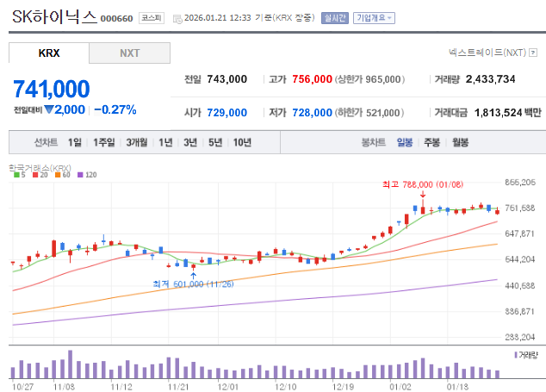Screen dimensions: 546x392
Task: Click the previous close value 743,000
Action: (x=227, y=79)
